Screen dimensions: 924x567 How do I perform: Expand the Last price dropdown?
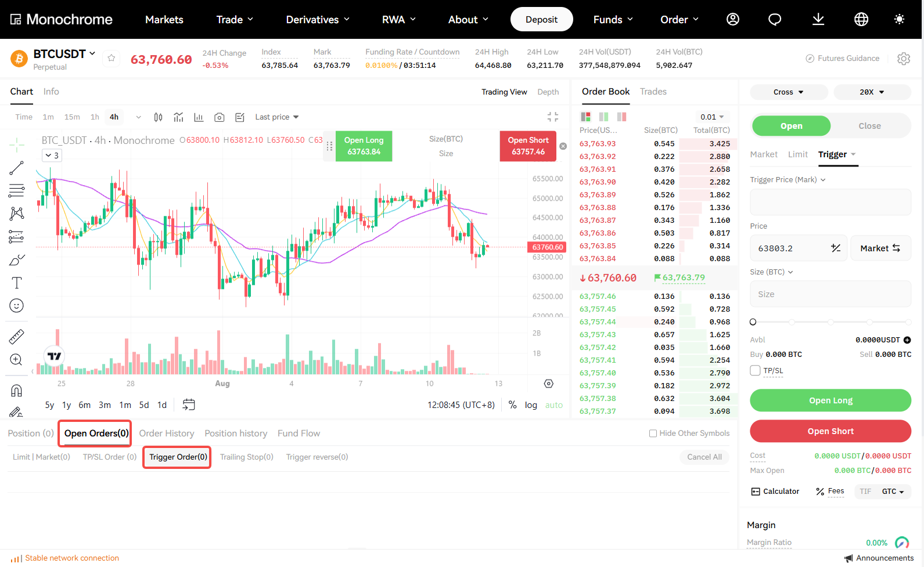coord(277,117)
